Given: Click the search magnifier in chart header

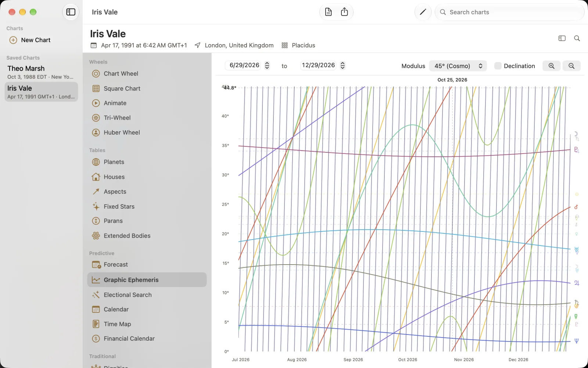Looking at the screenshot, I should pyautogui.click(x=577, y=38).
